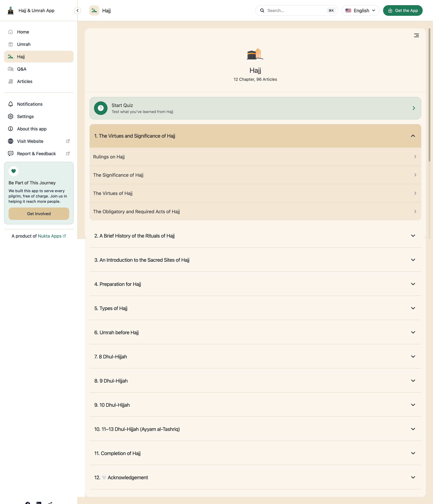Click the Settings gear icon
The image size is (433, 504).
click(10, 117)
